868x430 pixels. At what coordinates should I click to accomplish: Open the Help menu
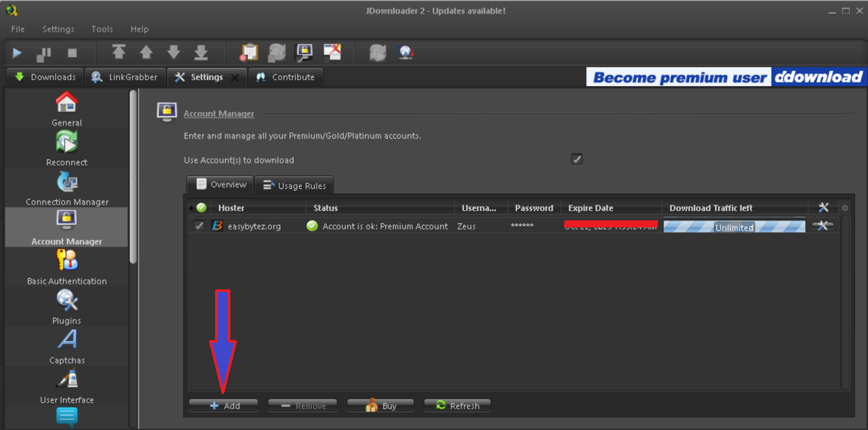(x=139, y=29)
